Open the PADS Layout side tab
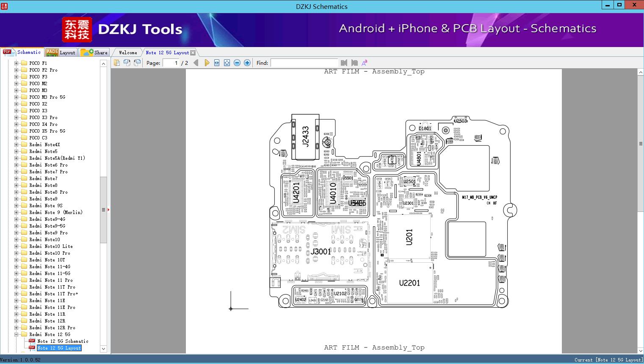The height and width of the screenshot is (364, 644). point(61,52)
